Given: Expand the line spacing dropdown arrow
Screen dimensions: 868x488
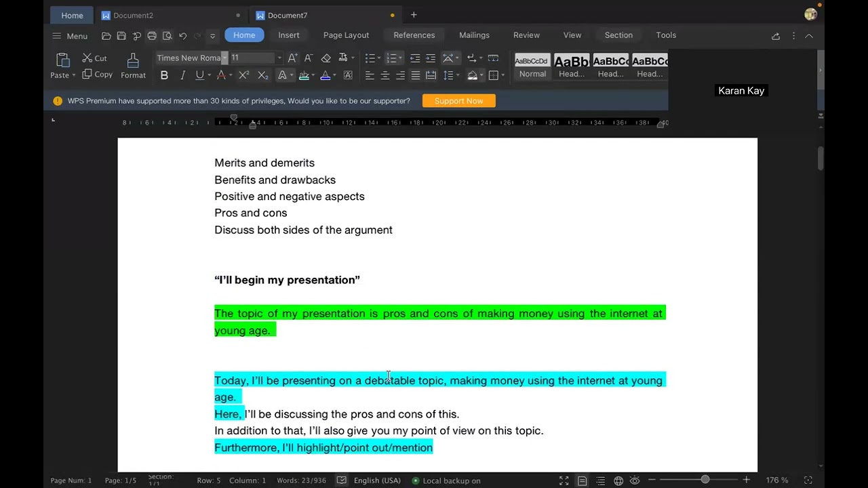Looking at the screenshot, I should pyautogui.click(x=459, y=75).
